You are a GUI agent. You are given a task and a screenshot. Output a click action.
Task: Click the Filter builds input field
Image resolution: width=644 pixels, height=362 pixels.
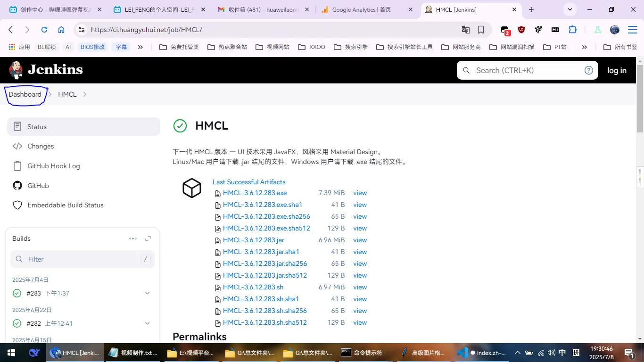pos(83,259)
